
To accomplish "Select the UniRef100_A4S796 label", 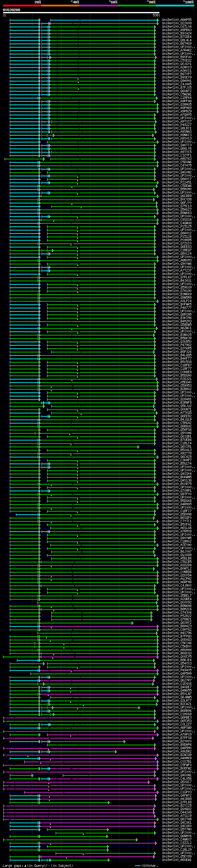I will tap(177, 633).
